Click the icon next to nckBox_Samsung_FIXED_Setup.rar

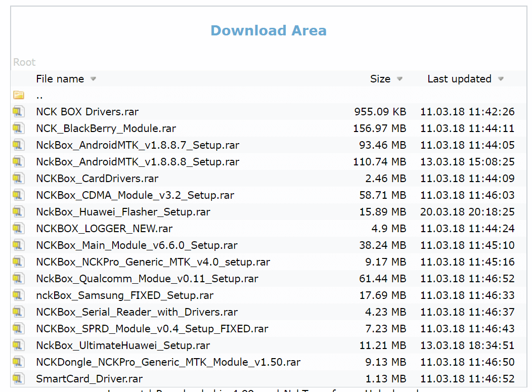click(19, 295)
